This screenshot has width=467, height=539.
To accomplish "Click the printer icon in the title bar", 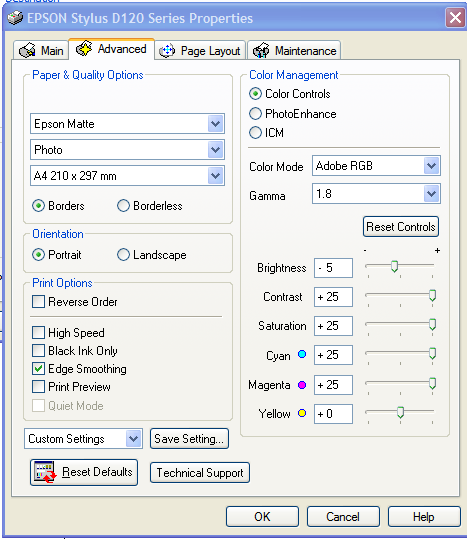I will (x=15, y=18).
